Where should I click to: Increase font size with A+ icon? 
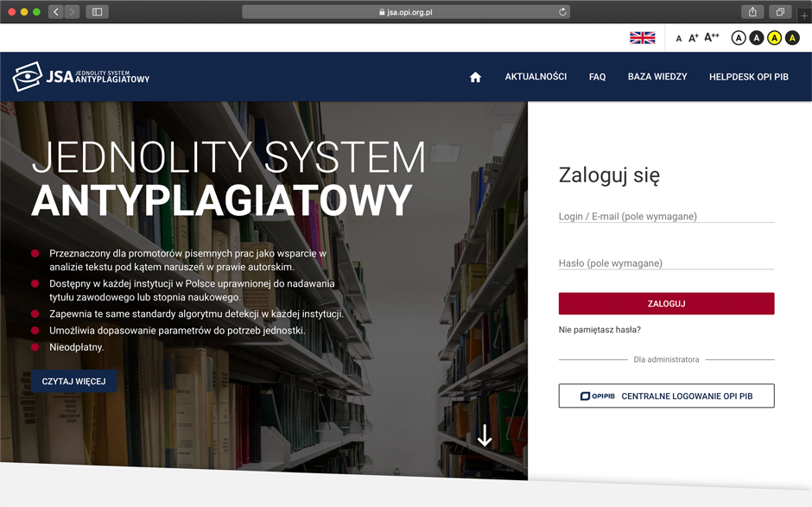pos(694,38)
